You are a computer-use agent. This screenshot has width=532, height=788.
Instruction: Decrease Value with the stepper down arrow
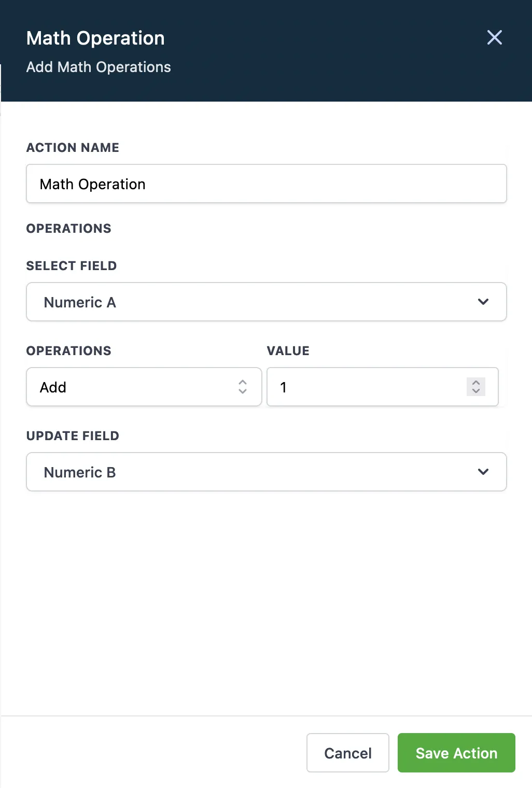(x=476, y=391)
